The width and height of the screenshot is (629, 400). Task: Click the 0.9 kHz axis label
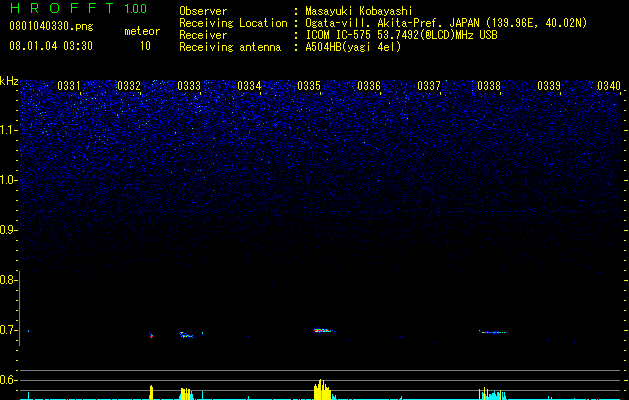(x=8, y=230)
